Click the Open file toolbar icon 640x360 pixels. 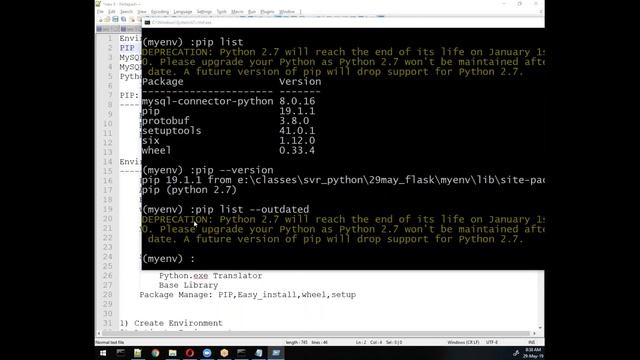click(107, 20)
